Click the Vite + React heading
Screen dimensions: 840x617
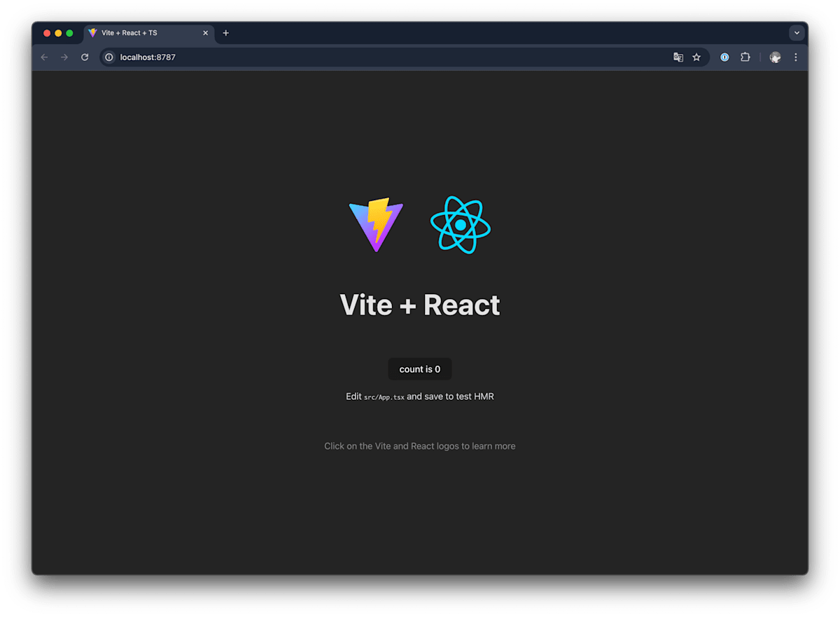(420, 305)
